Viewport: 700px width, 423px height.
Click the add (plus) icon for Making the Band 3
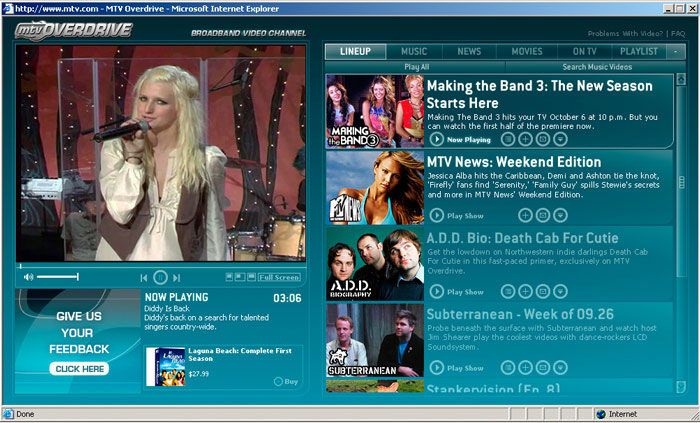526,139
